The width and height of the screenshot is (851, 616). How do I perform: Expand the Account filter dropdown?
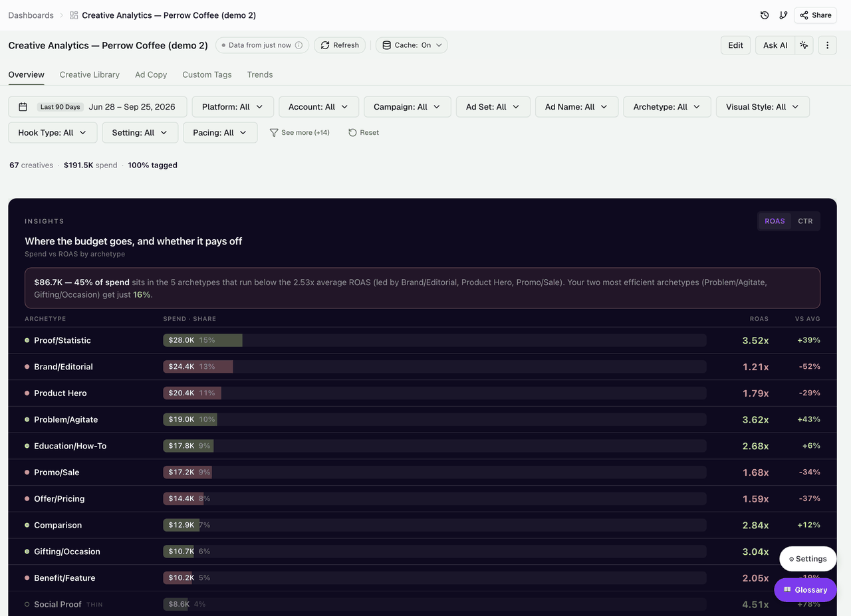coord(318,107)
